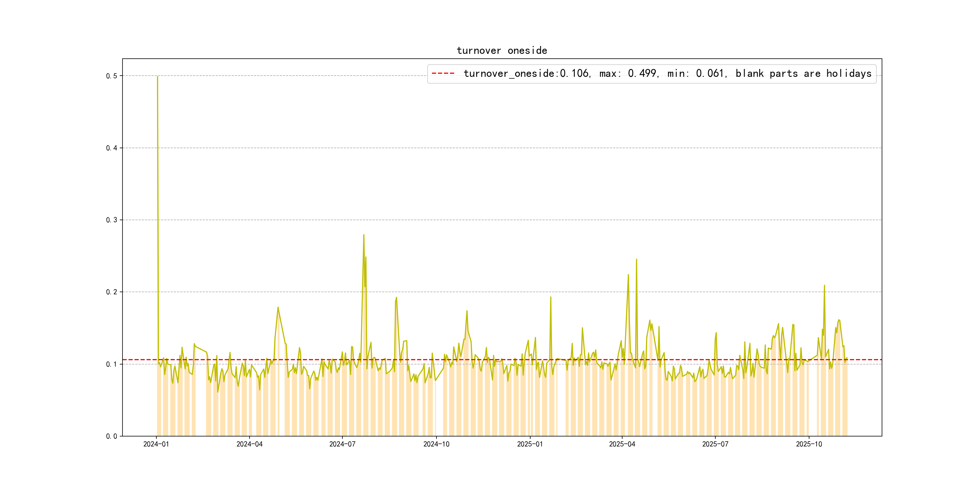Click the y-axis tick label 0.2
980x490 pixels.
click(112, 292)
